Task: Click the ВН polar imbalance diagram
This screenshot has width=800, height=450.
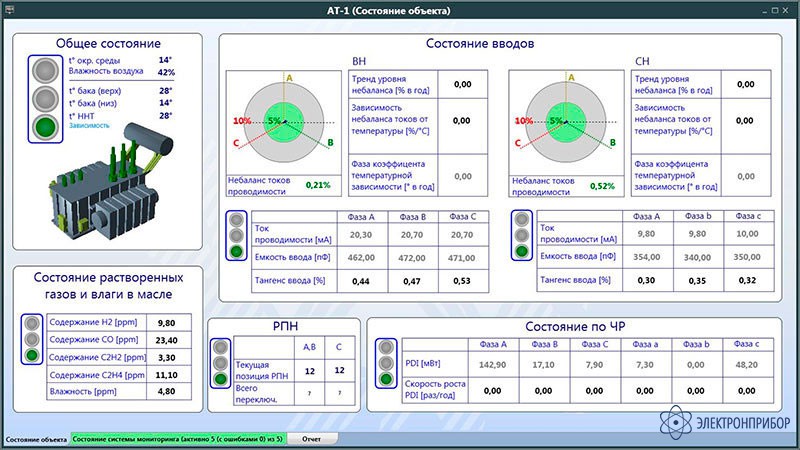Action: (x=286, y=121)
